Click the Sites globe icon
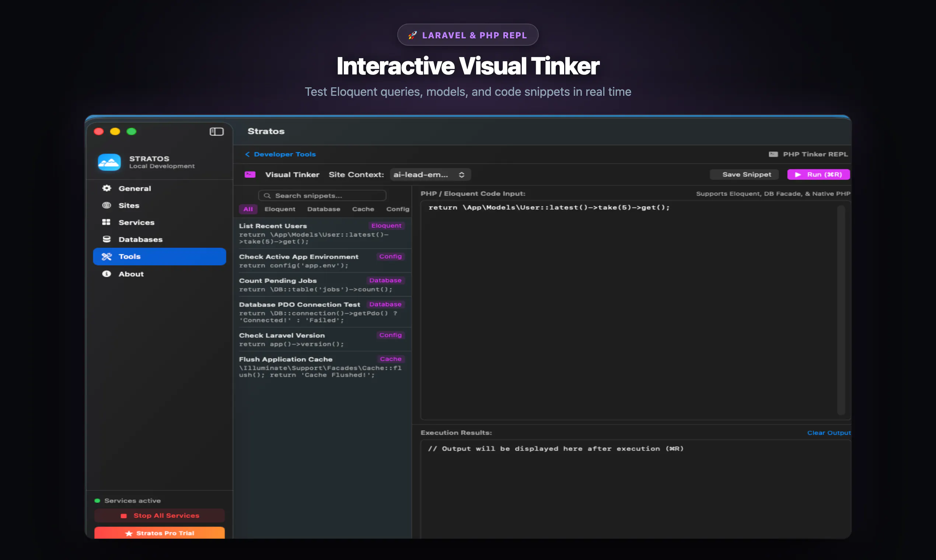936x560 pixels. coord(106,205)
